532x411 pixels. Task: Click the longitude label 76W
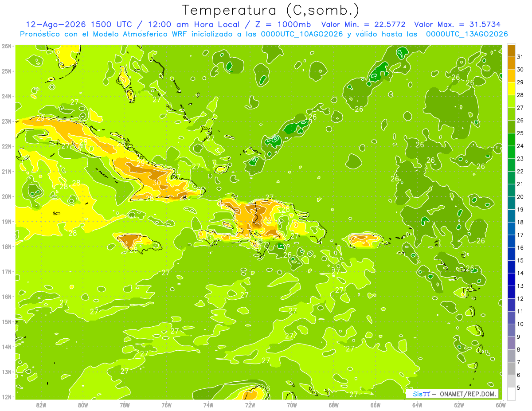(x=167, y=405)
